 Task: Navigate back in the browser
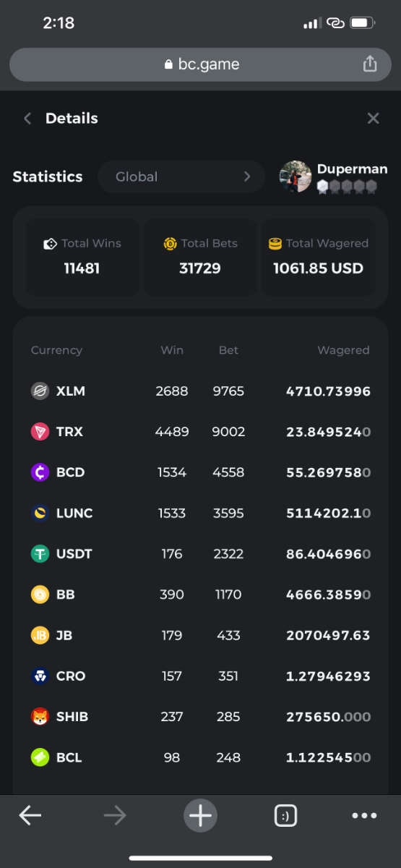pos(30,816)
